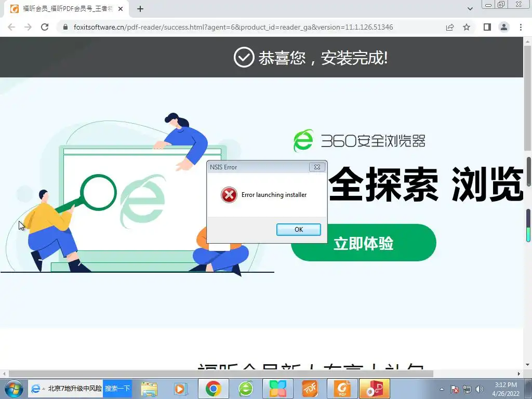Open the side panel icon in Chrome

[x=487, y=27]
